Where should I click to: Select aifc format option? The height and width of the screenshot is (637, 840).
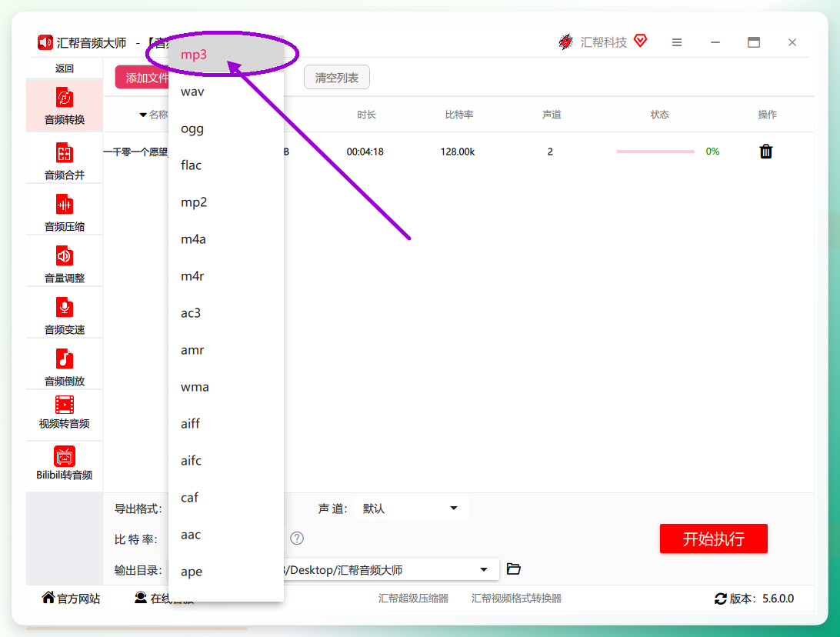[x=226, y=461]
